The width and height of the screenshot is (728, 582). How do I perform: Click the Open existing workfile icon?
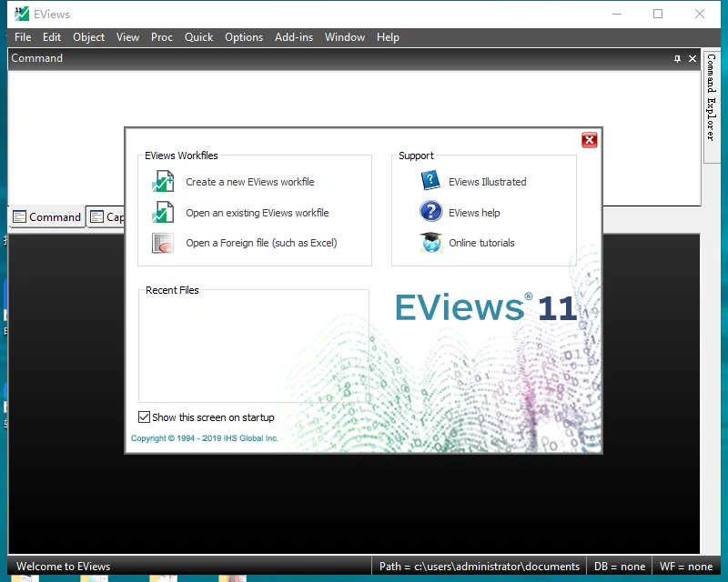point(163,213)
